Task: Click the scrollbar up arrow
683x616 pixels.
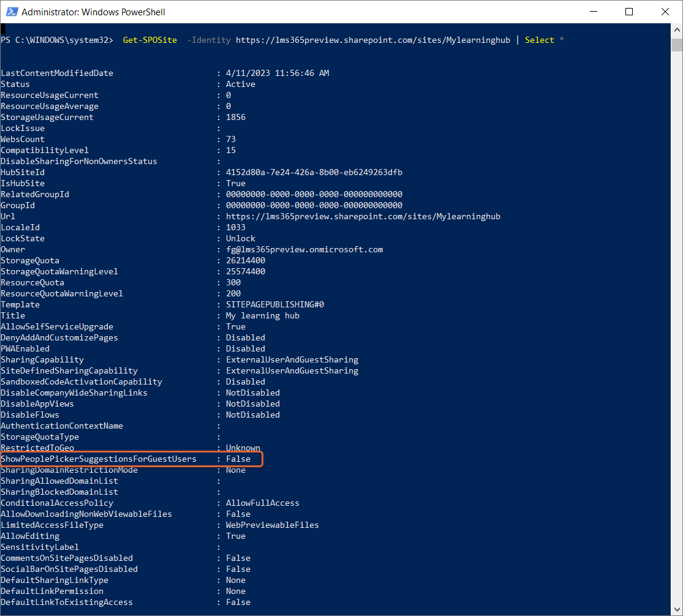Action: coord(676,29)
